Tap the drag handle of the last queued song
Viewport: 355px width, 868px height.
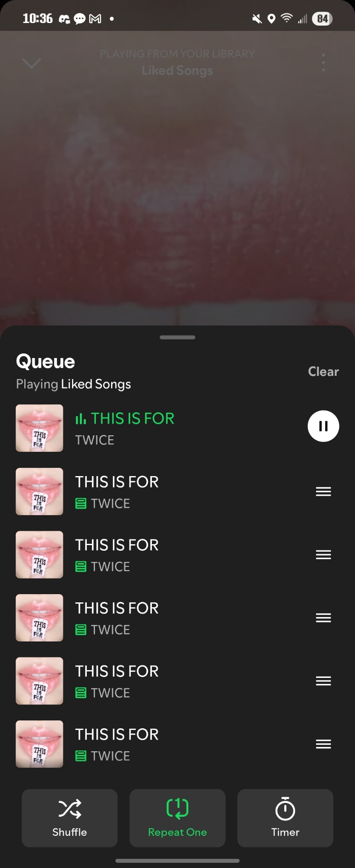323,744
